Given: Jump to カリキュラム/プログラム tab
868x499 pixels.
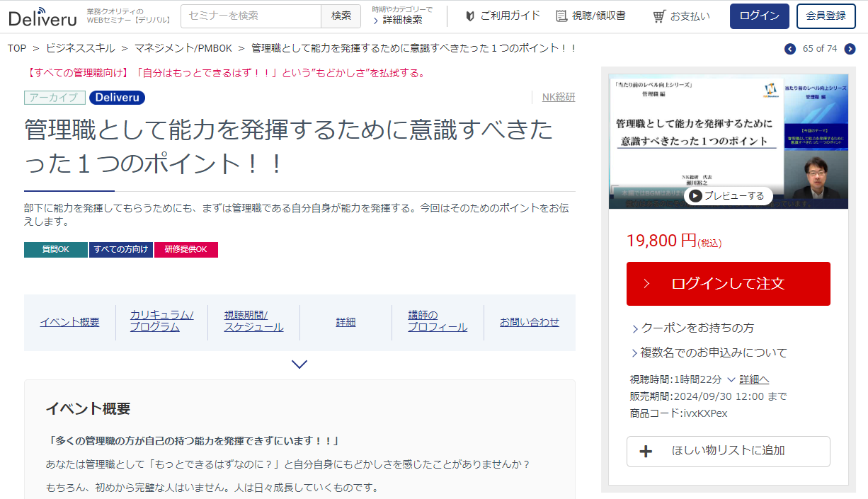Looking at the screenshot, I should coord(161,321).
